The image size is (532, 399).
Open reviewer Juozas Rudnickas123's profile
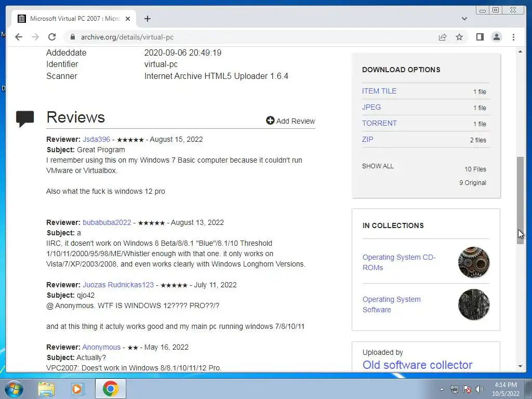point(118,285)
